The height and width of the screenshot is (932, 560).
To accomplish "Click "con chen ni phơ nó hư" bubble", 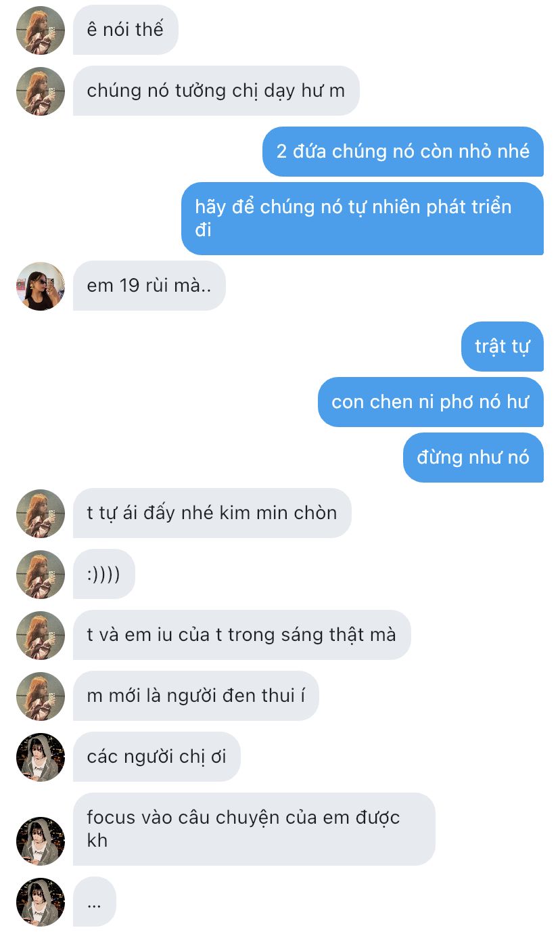I will tap(431, 402).
